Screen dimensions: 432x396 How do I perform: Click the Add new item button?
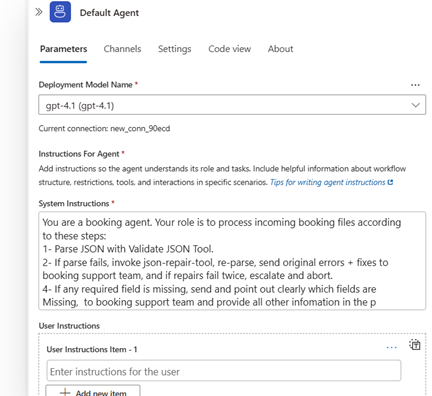click(x=93, y=391)
